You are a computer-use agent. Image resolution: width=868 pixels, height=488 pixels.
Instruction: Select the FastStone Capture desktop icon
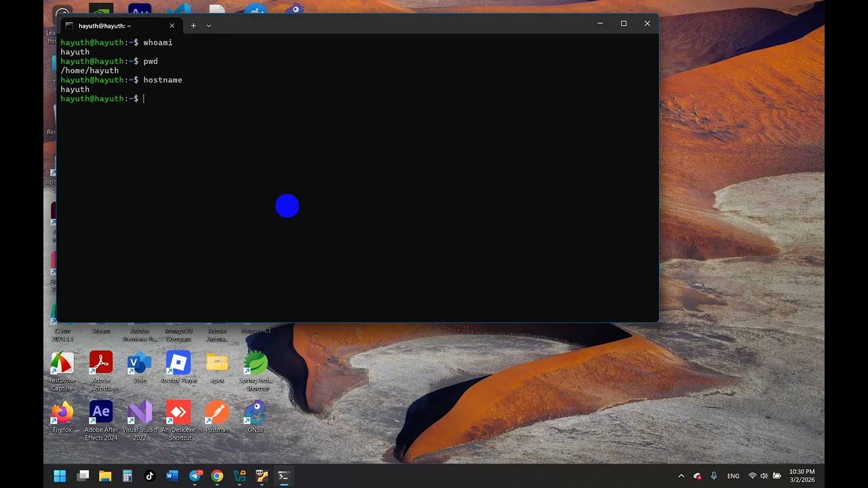(x=62, y=371)
